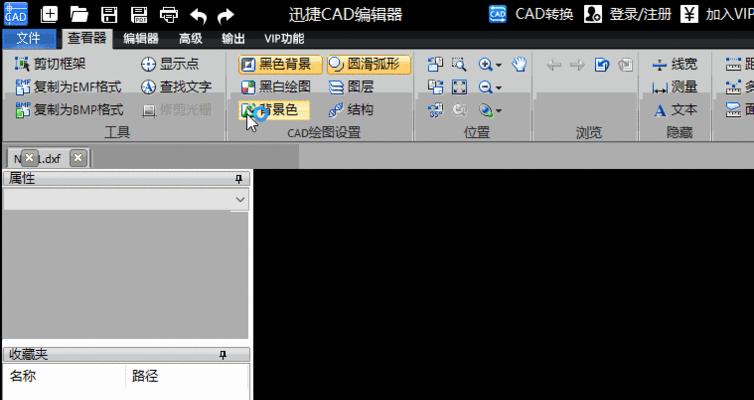This screenshot has width=754, height=400.
Task: Click 登录/注册 login register button
Action: coord(628,14)
